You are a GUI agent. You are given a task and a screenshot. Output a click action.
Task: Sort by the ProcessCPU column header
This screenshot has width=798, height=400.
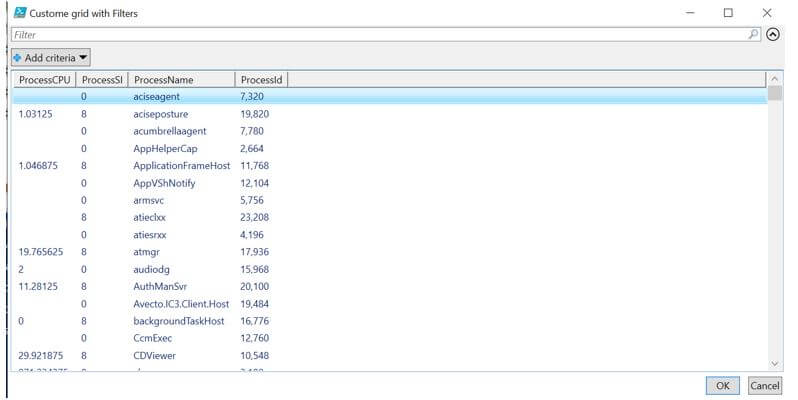pyautogui.click(x=44, y=80)
